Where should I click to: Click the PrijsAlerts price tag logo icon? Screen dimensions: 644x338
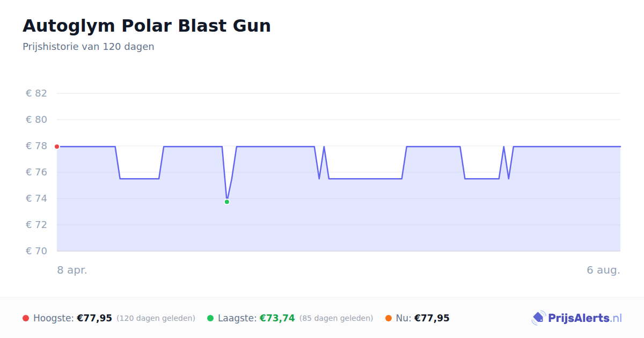point(538,318)
